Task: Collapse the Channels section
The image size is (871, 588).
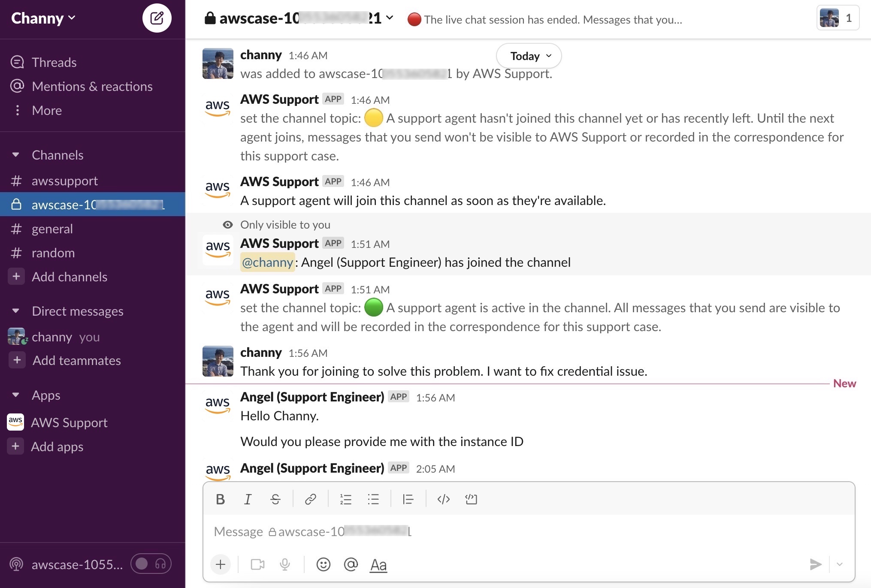Action: [x=16, y=155]
